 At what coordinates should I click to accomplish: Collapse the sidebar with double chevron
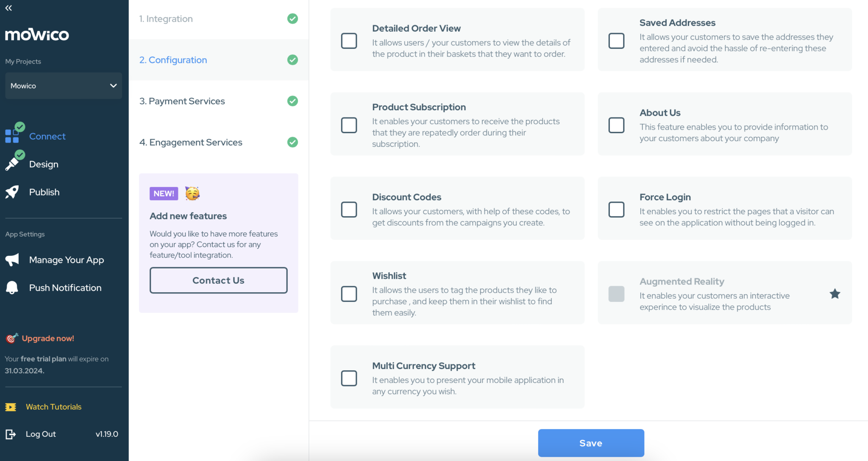[x=8, y=8]
